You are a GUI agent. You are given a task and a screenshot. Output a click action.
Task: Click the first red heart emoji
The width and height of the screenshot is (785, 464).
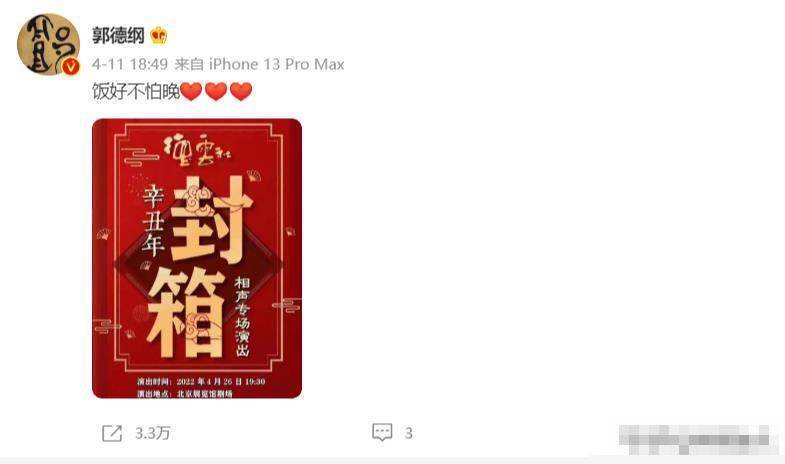(191, 92)
